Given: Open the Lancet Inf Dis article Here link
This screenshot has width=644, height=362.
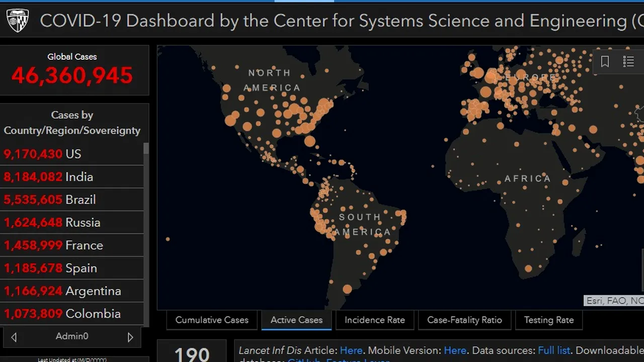Looking at the screenshot, I should point(351,350).
